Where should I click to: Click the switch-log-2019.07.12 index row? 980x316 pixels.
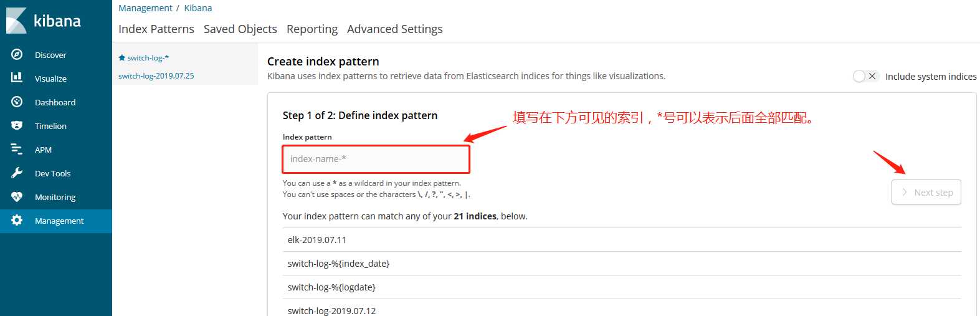[x=622, y=309]
